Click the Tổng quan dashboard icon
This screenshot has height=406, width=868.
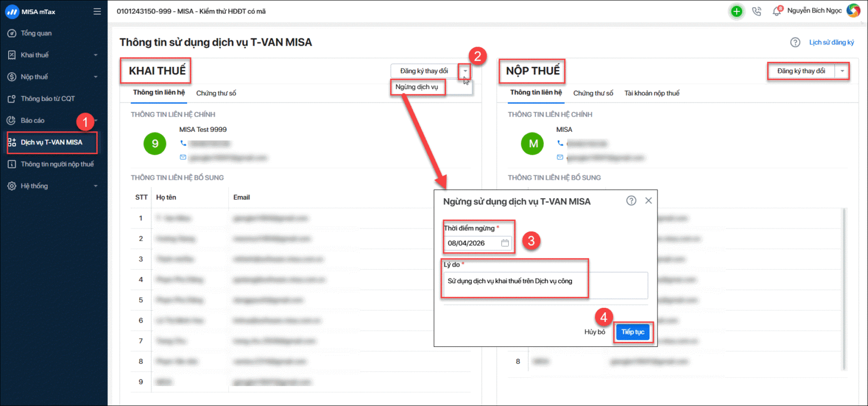point(11,33)
